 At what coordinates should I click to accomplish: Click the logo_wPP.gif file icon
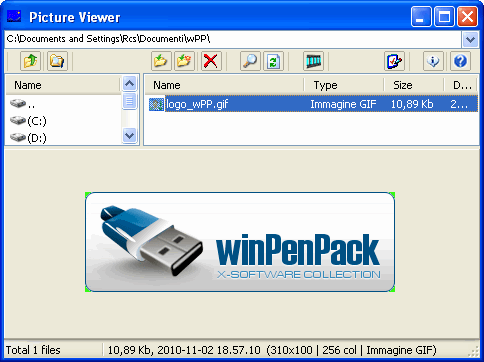point(156,104)
